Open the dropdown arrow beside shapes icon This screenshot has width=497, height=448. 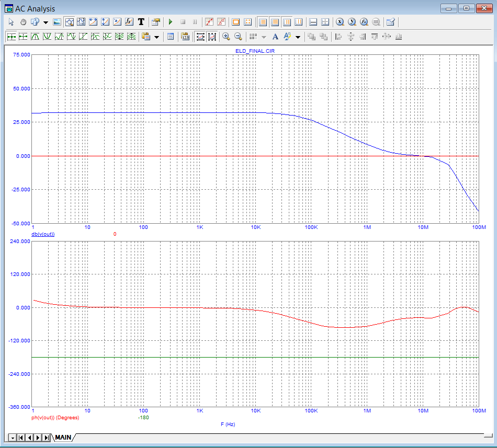coord(46,22)
